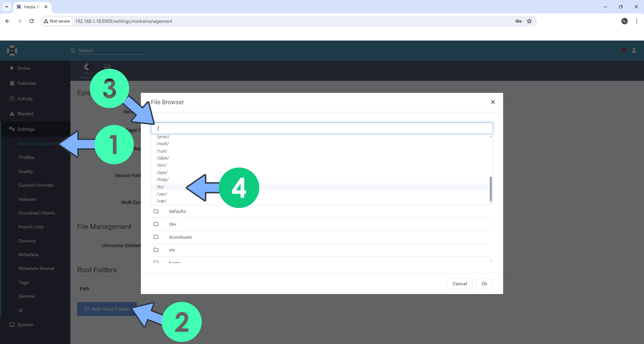Click the Wanted warning icon in the sidebar
Image resolution: width=644 pixels, height=344 pixels.
(x=12, y=114)
